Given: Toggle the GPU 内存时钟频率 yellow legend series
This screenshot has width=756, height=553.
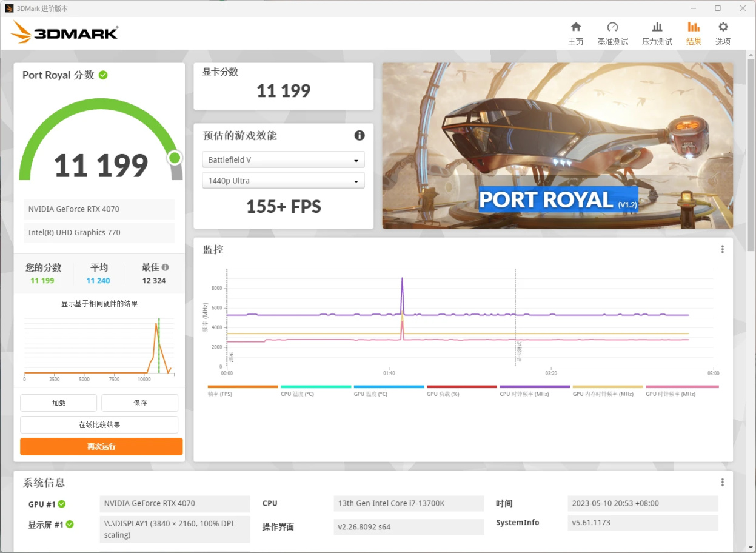Looking at the screenshot, I should 608,390.
